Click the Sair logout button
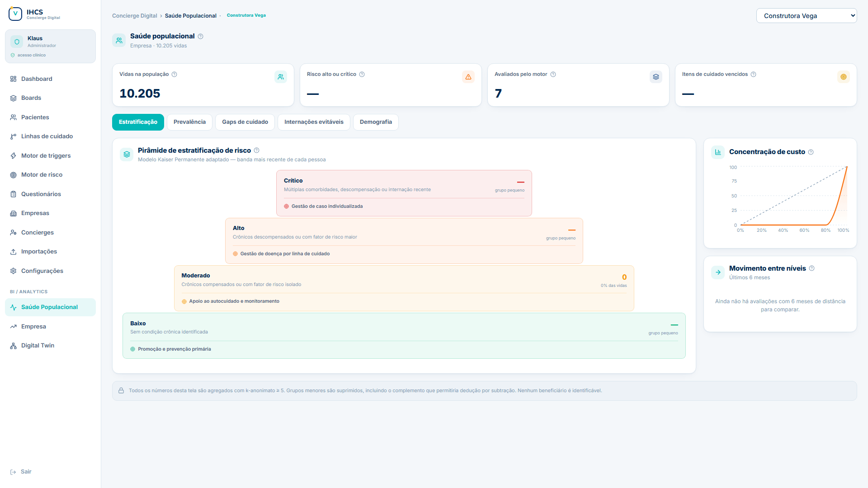The width and height of the screenshot is (868, 488). tap(21, 472)
